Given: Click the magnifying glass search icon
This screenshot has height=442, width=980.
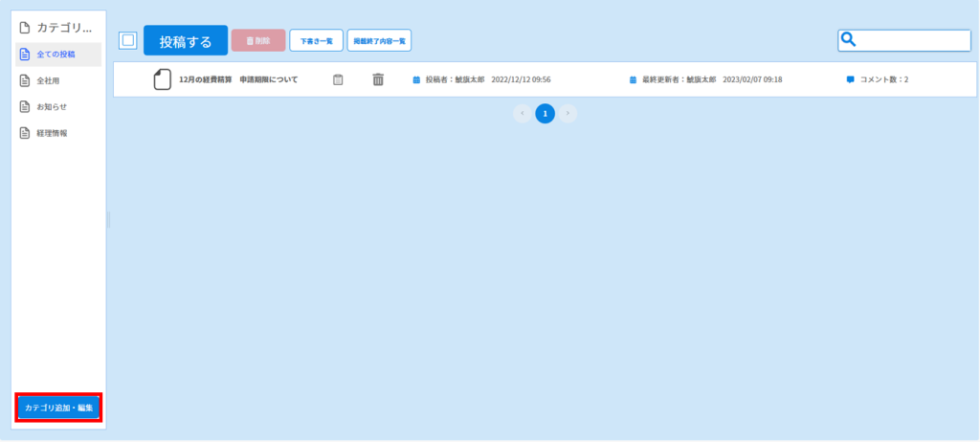Looking at the screenshot, I should tap(848, 40).
